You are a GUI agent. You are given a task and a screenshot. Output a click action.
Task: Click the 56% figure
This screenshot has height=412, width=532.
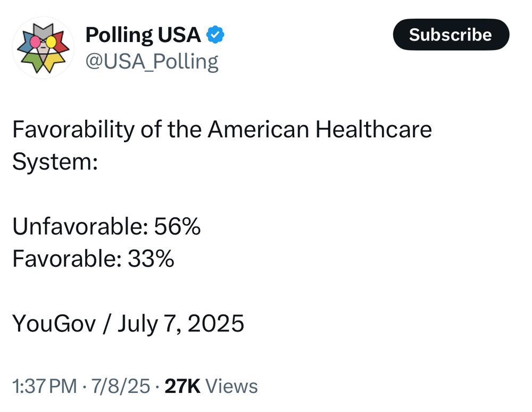(177, 226)
